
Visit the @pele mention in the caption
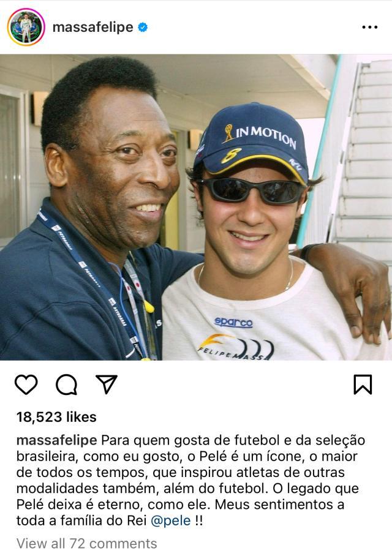click(x=171, y=521)
